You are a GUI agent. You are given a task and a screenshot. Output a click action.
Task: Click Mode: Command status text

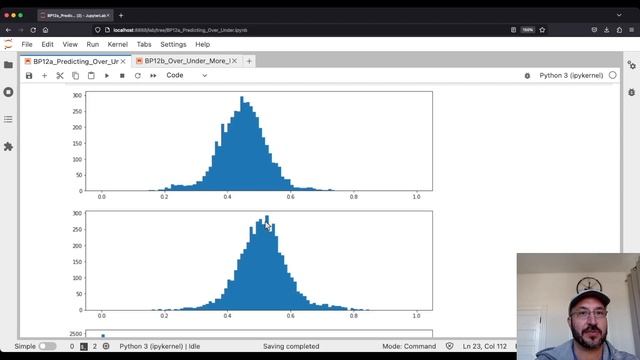click(x=409, y=346)
